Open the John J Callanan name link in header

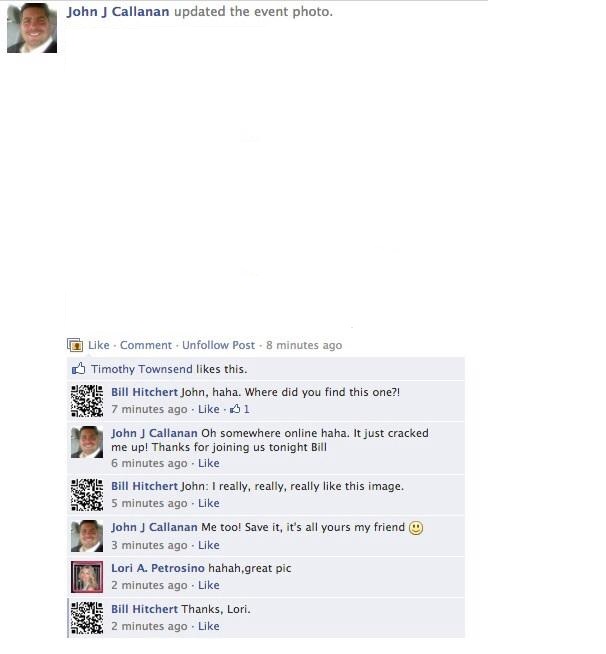118,12
